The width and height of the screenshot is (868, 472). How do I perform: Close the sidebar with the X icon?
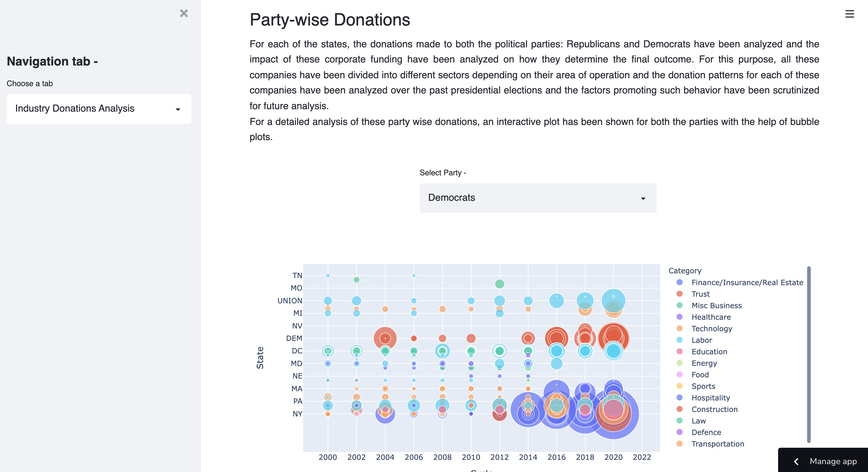[x=184, y=13]
